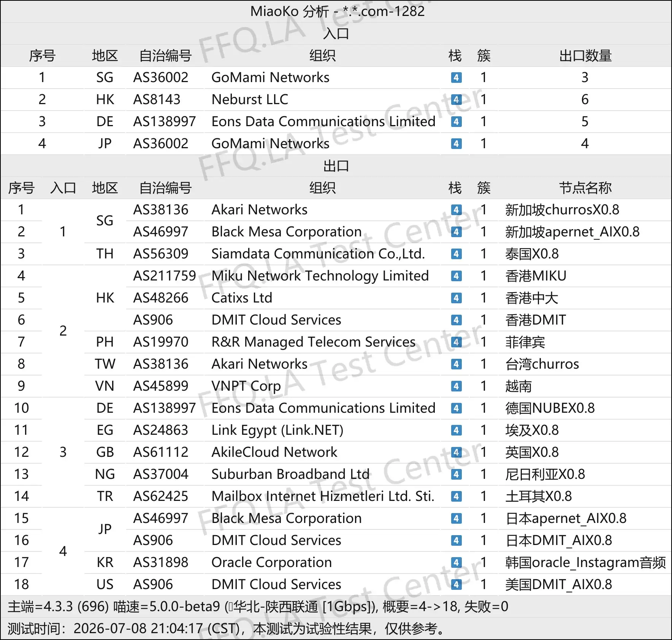Select the title MiaoKo 分析 - *.*.com-1282

click(x=337, y=11)
